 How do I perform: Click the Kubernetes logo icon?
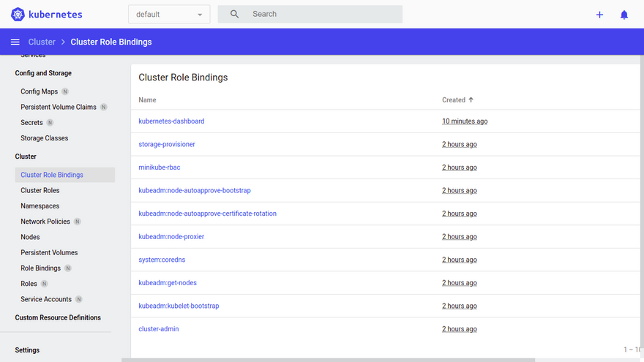point(18,15)
